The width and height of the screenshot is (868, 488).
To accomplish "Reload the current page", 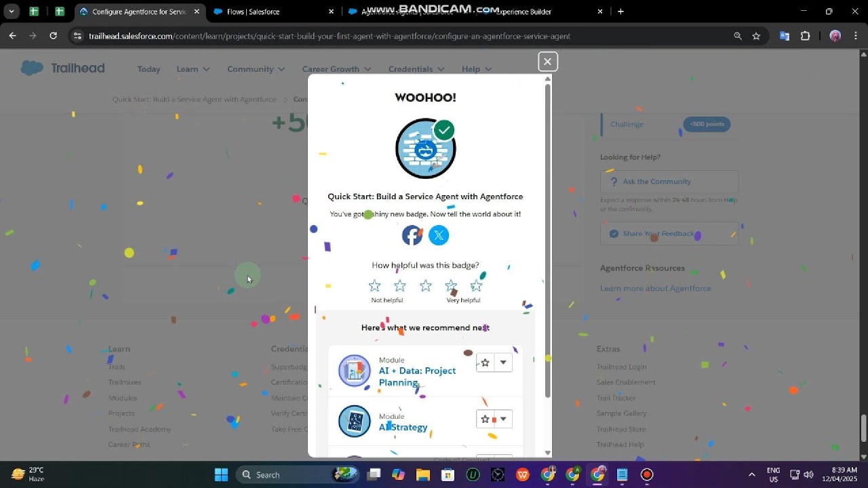I will [53, 36].
